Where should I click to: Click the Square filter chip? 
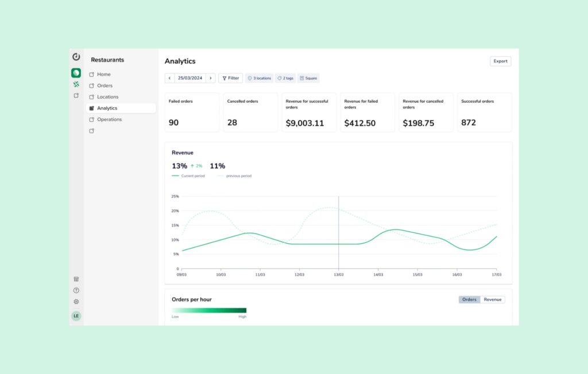(308, 78)
